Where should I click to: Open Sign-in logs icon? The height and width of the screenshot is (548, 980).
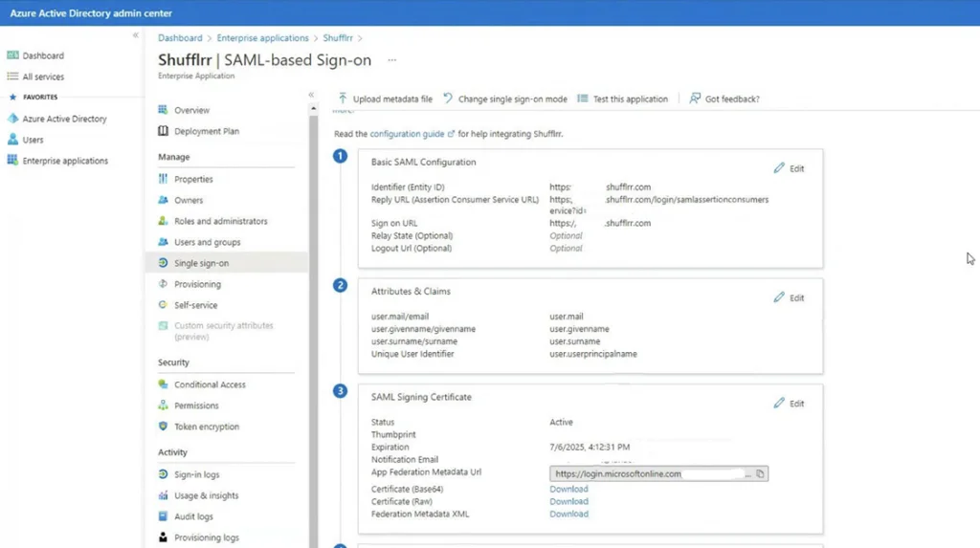click(163, 474)
